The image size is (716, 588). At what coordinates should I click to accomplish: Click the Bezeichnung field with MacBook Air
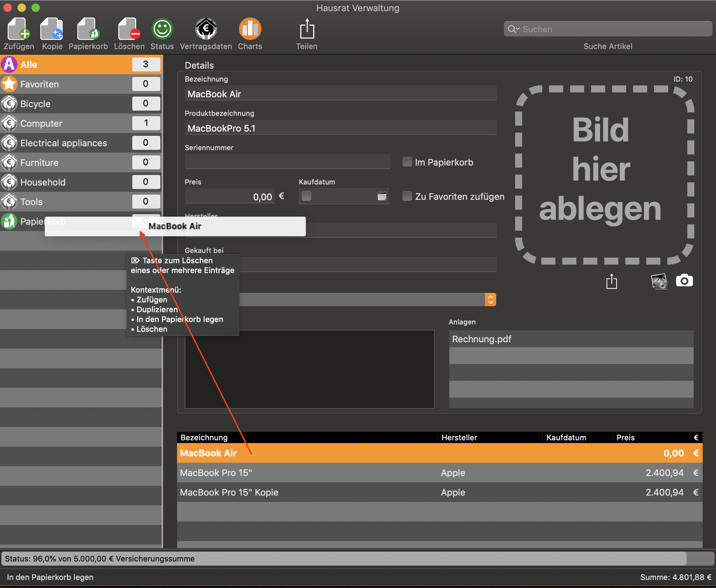(341, 94)
